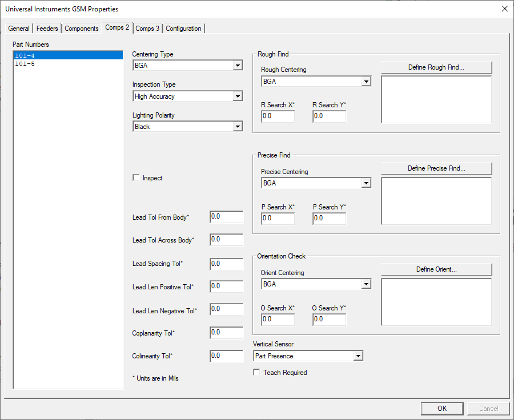Switch to the General tab

pos(19,28)
